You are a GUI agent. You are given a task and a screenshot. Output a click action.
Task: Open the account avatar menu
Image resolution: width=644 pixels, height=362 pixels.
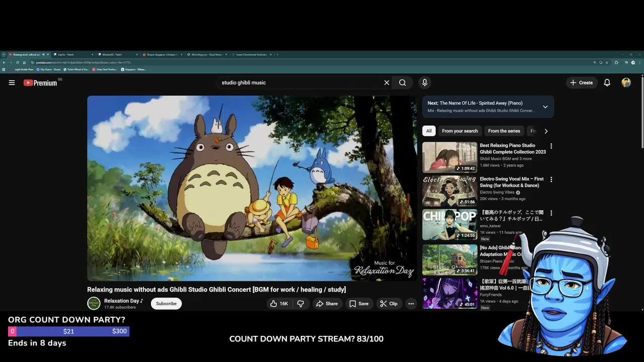point(626,82)
